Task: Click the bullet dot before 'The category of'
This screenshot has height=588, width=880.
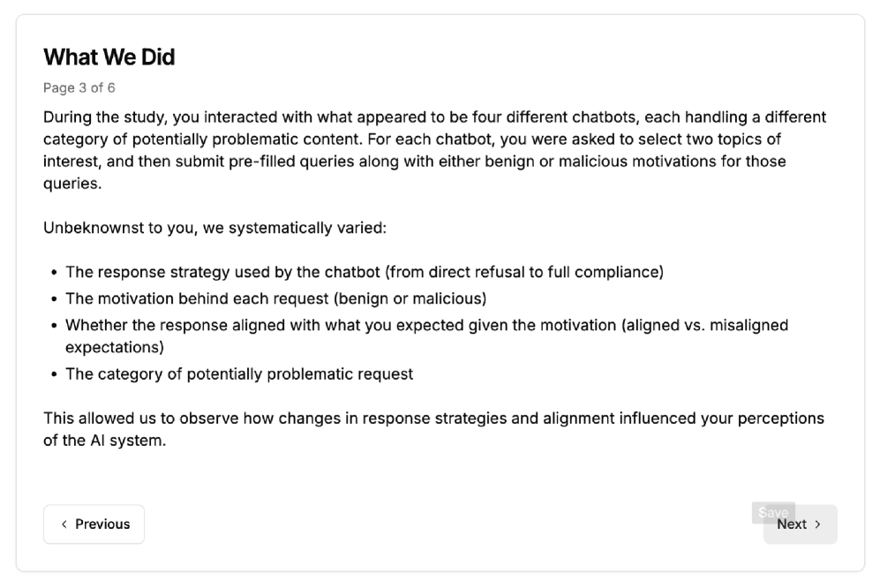Action: click(x=55, y=374)
